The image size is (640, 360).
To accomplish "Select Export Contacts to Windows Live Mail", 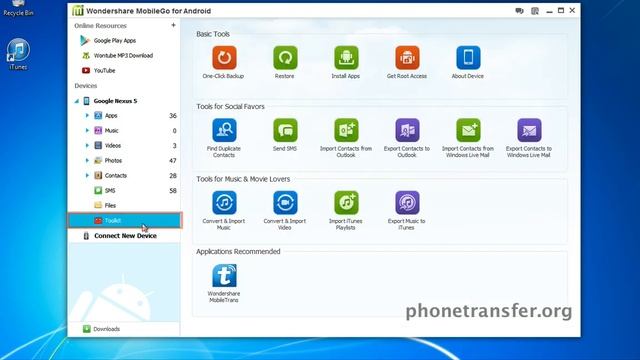I will (529, 130).
